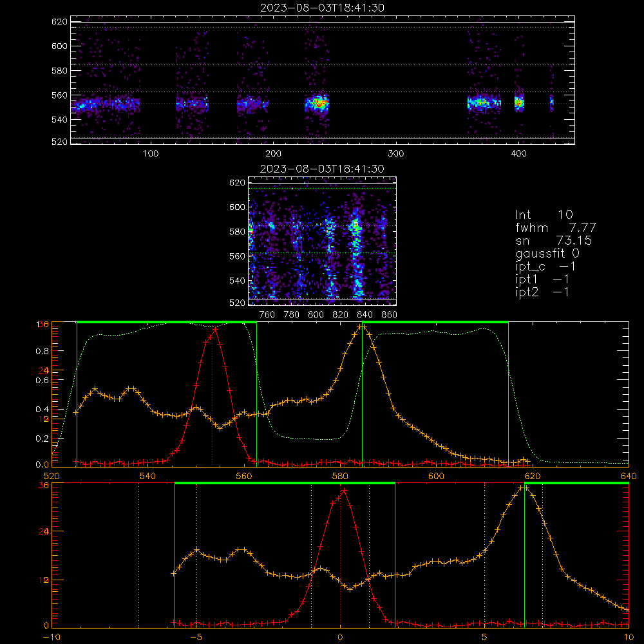Click x-axis label 840 of middle image
The width and height of the screenshot is (644, 644).
pyautogui.click(x=365, y=315)
